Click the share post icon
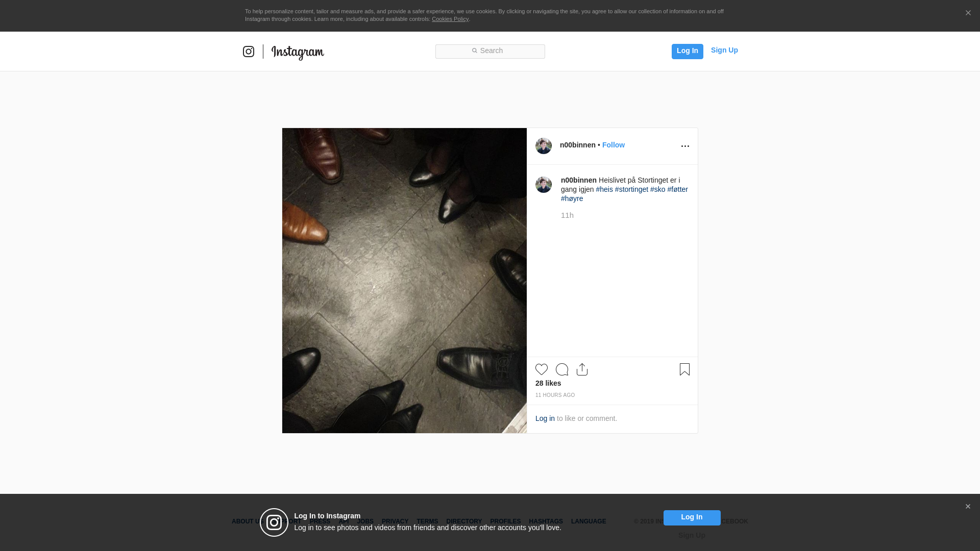 point(582,369)
